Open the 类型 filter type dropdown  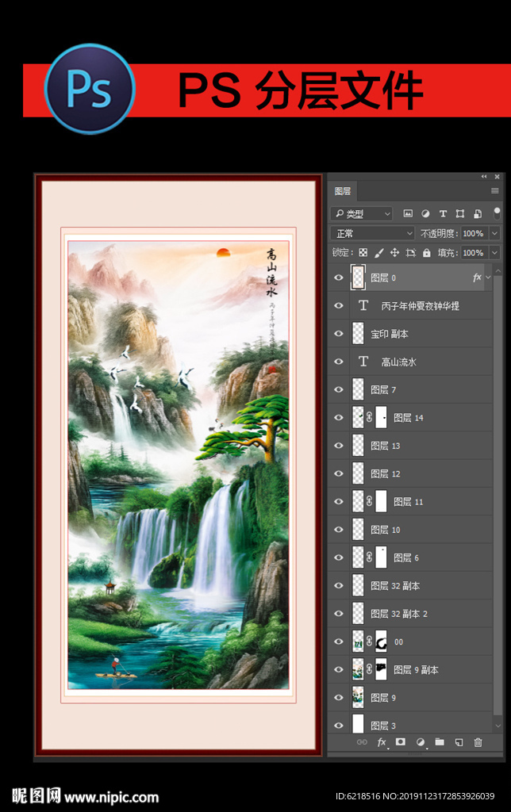(x=361, y=213)
